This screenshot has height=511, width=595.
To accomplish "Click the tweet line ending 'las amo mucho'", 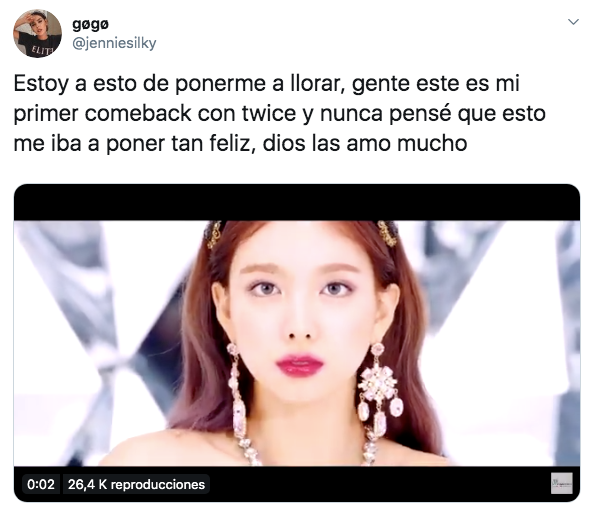I will 240,144.
